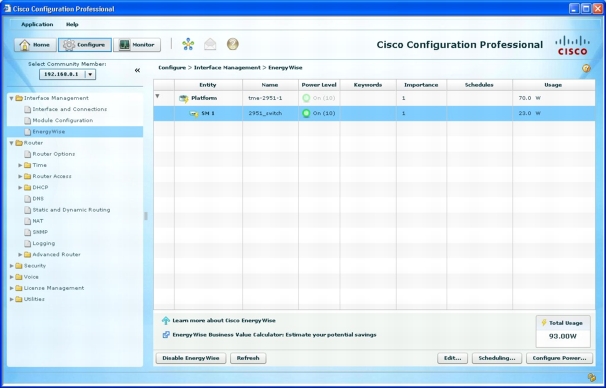Open Learn more about Cisco EnergyWise link
Viewport: 608px width, 389px height.
point(224,321)
